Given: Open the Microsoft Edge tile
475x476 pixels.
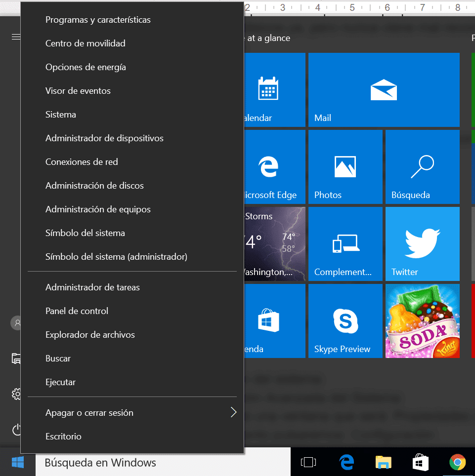Looking at the screenshot, I should click(274, 167).
